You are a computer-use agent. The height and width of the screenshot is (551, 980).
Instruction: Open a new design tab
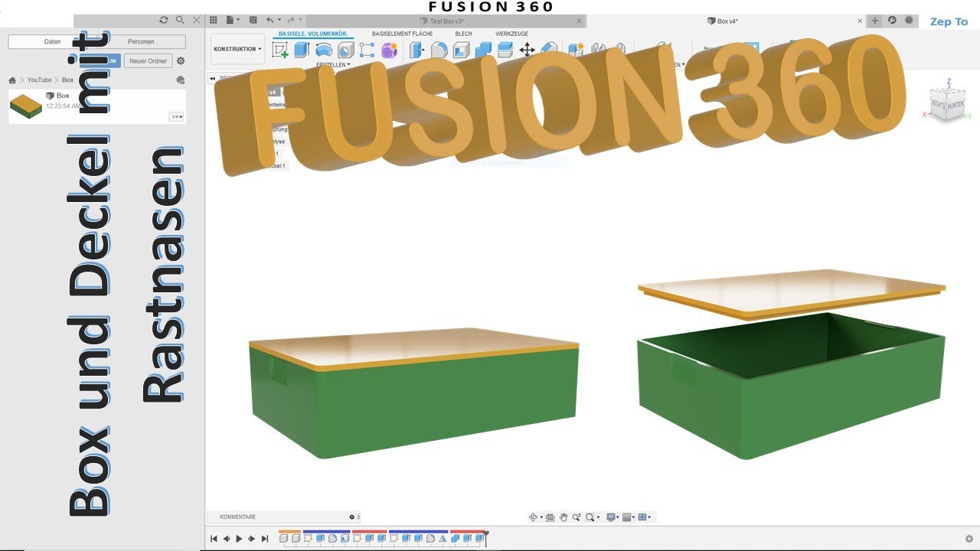pos(875,21)
